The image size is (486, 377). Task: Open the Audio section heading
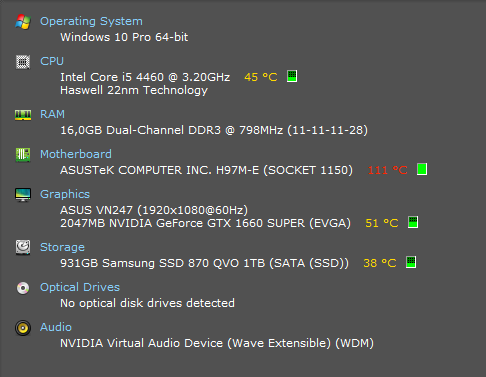coord(56,327)
